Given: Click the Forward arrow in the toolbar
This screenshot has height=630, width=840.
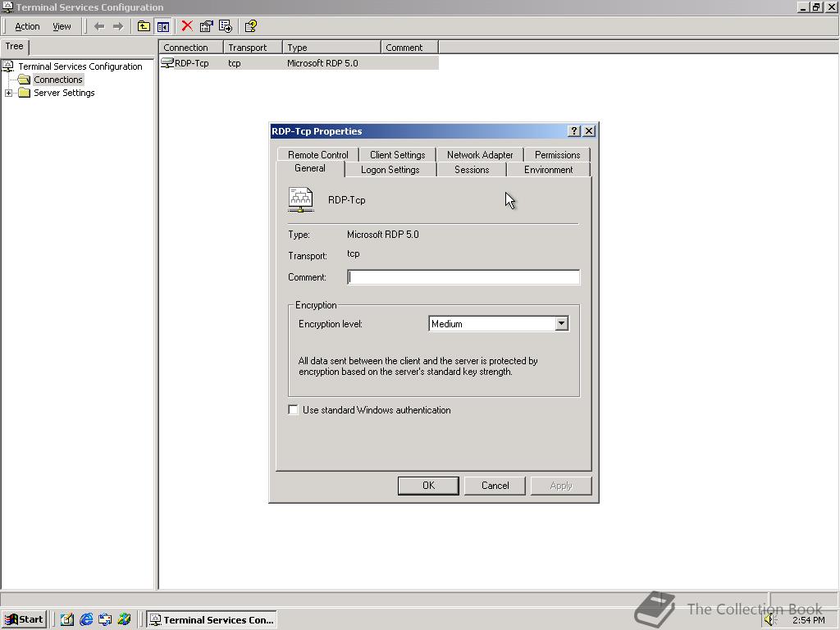Looking at the screenshot, I should tap(118, 26).
